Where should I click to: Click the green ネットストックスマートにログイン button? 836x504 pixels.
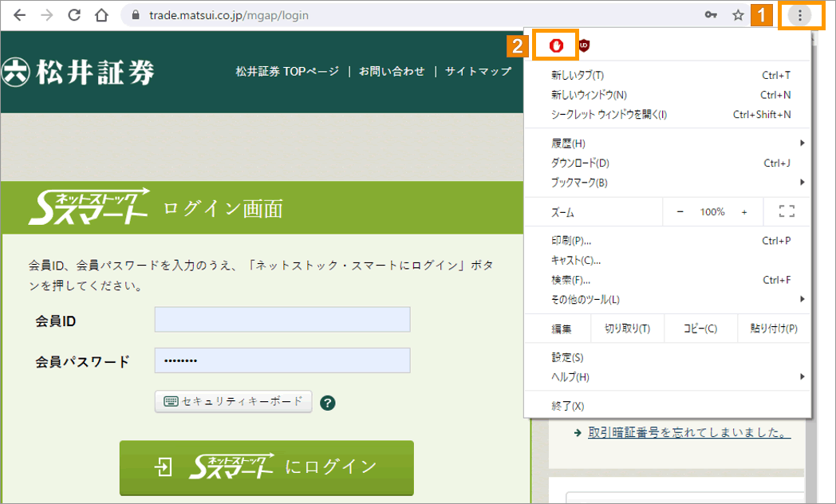click(266, 468)
